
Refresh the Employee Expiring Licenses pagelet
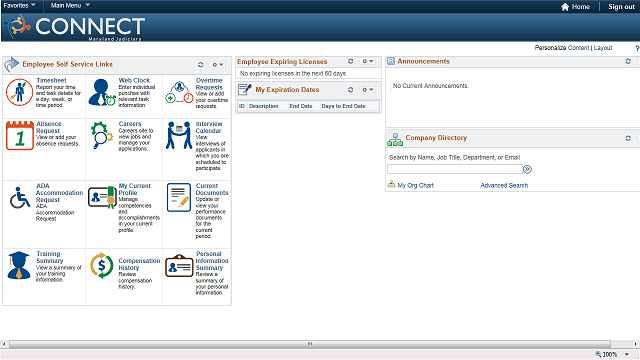click(x=350, y=61)
